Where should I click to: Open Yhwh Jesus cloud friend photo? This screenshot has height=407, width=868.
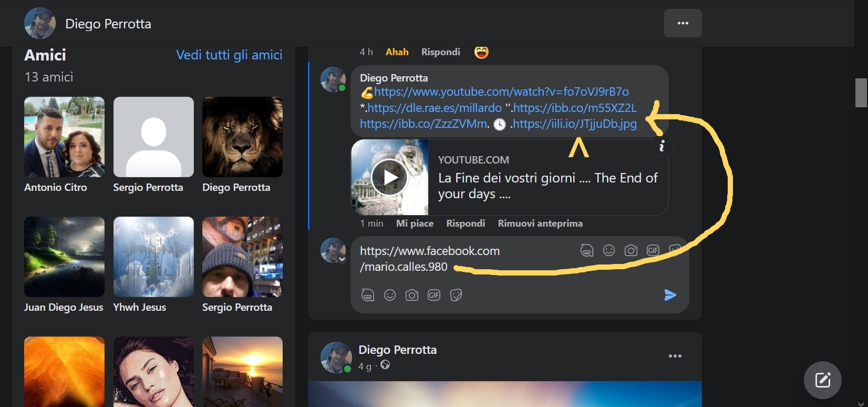(x=153, y=257)
